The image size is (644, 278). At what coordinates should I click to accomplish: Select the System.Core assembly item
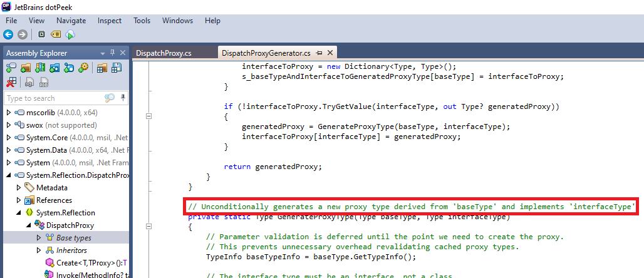[x=71, y=138]
